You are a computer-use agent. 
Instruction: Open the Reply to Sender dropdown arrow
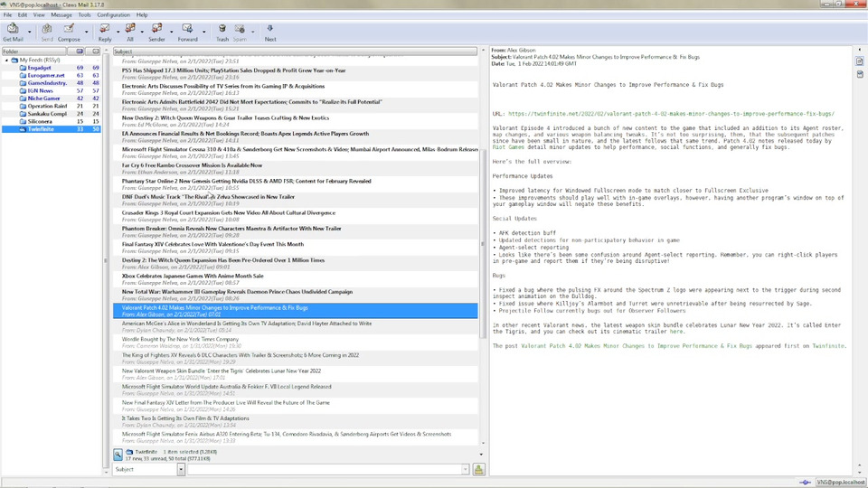(171, 33)
